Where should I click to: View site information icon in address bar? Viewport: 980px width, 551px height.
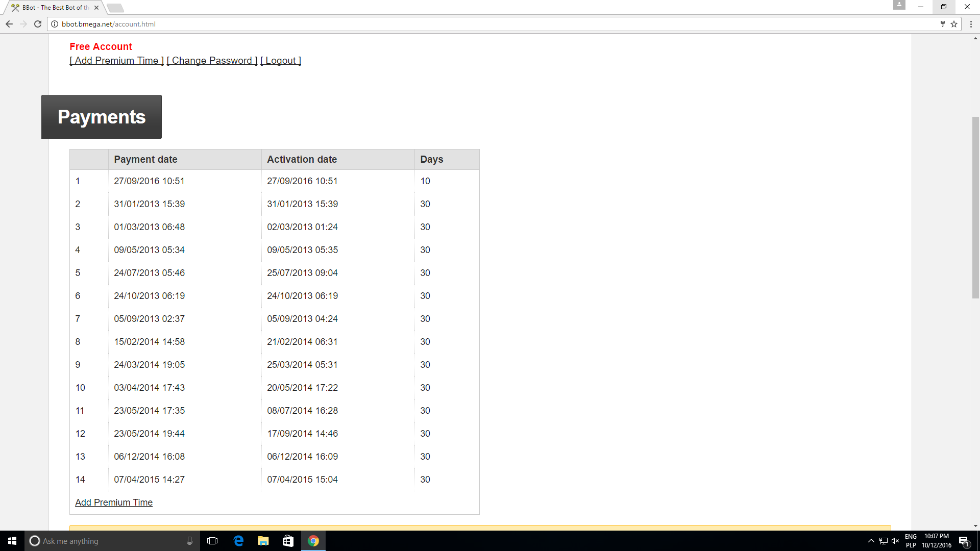pyautogui.click(x=55, y=24)
